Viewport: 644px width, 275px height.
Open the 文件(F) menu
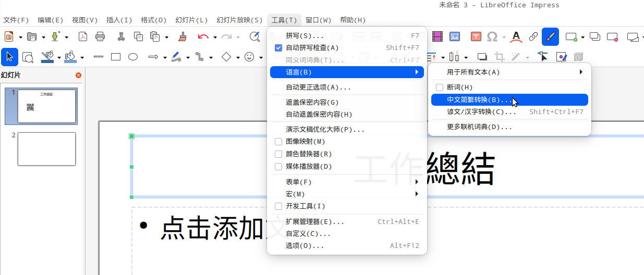click(x=16, y=20)
